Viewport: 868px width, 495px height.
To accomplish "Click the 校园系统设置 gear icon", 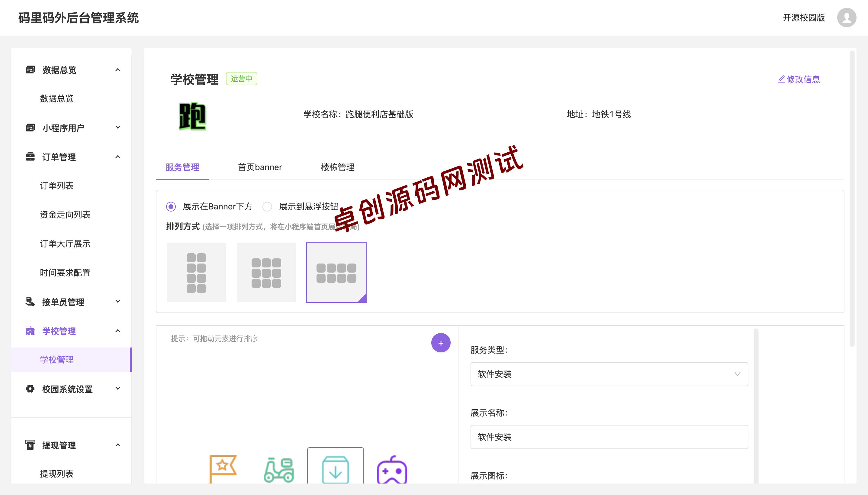I will 30,389.
